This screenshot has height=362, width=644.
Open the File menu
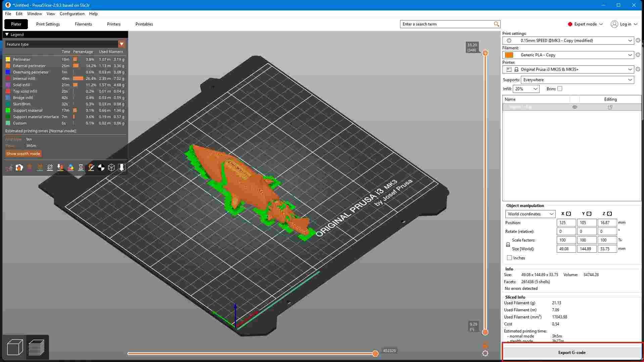tap(8, 14)
